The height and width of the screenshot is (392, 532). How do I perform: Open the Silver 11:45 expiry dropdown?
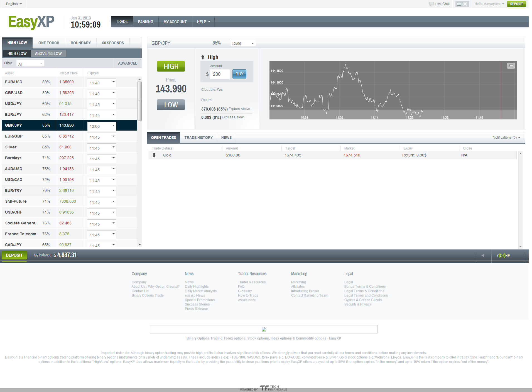(x=102, y=148)
